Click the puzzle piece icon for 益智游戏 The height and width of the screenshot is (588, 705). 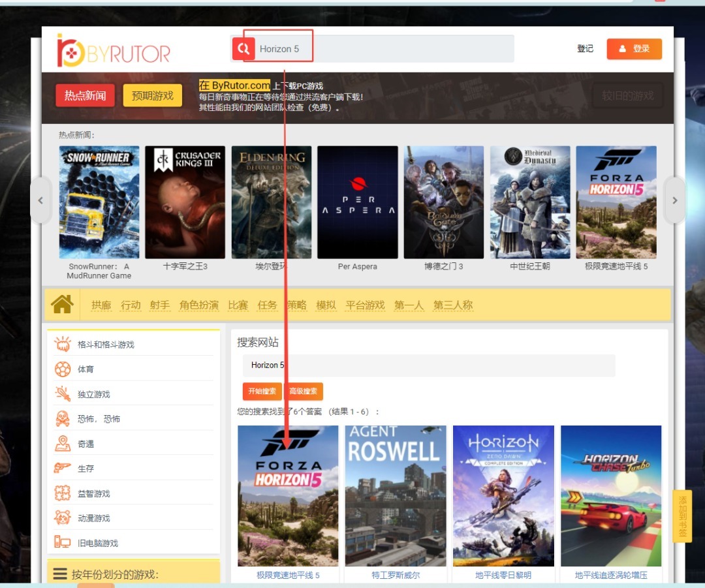coord(63,493)
